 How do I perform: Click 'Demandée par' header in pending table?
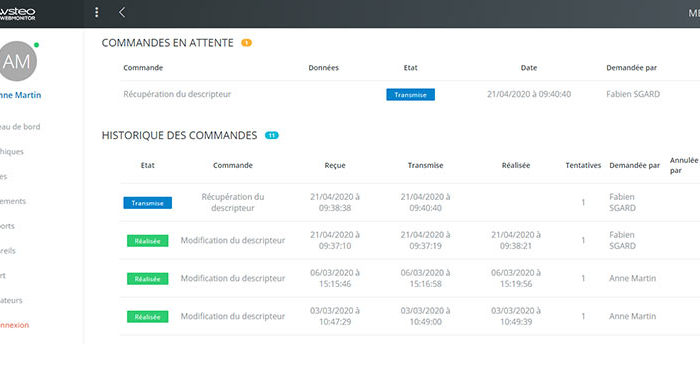(x=631, y=68)
